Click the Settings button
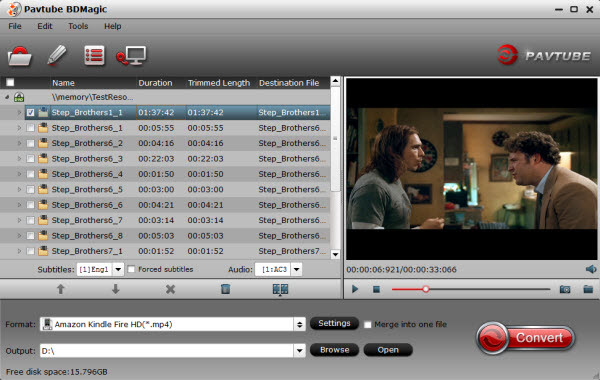The width and height of the screenshot is (600, 380). pyautogui.click(x=334, y=323)
